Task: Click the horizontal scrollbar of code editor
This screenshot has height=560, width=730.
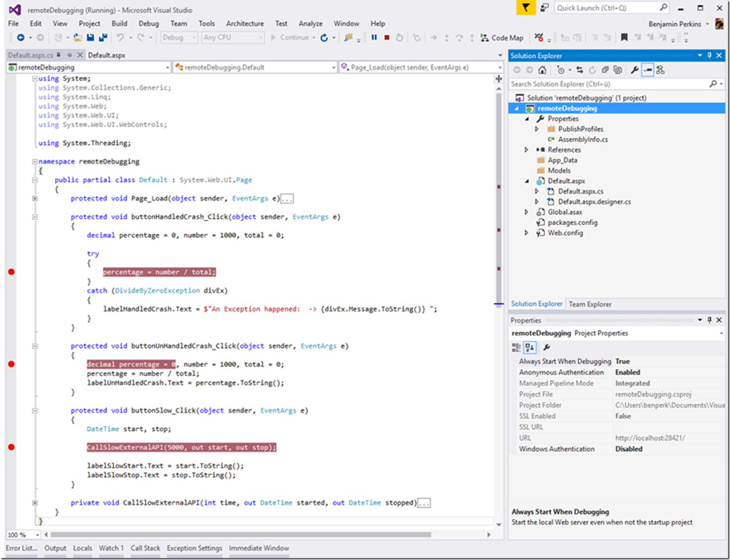Action: pyautogui.click(x=241, y=535)
